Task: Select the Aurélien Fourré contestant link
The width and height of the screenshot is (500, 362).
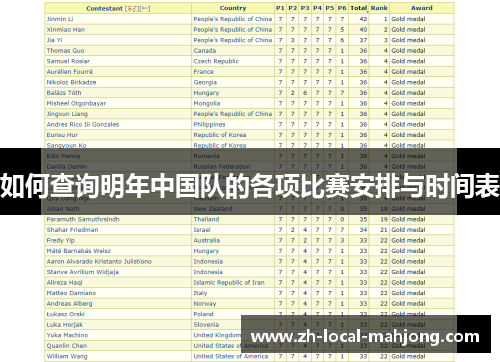Action: (x=70, y=72)
